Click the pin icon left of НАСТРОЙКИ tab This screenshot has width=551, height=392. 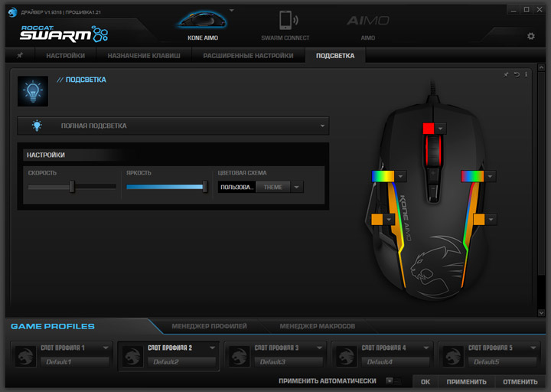pyautogui.click(x=20, y=56)
